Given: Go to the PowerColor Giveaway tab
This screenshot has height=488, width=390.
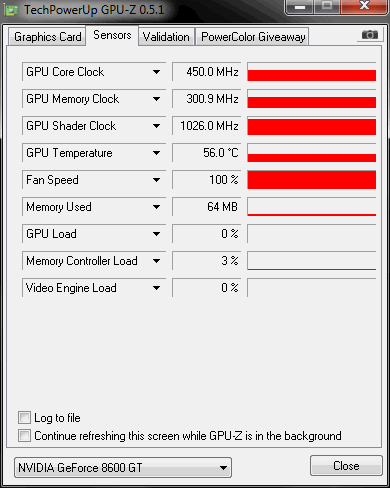Looking at the screenshot, I should click(253, 37).
